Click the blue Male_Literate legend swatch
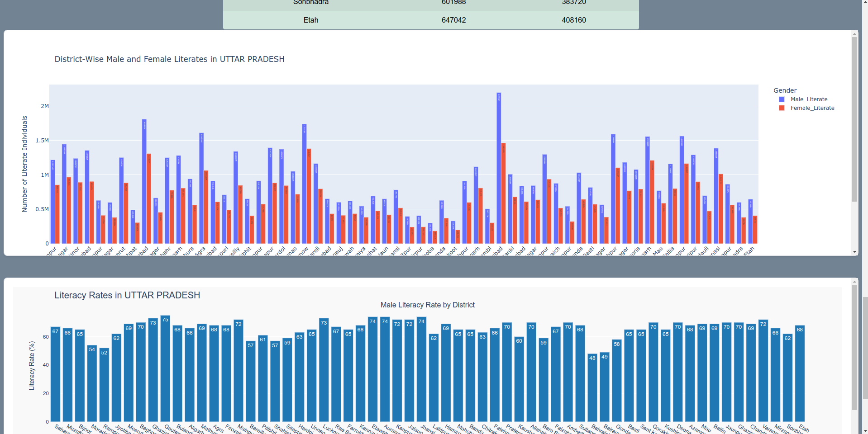The height and width of the screenshot is (434, 868). (782, 99)
